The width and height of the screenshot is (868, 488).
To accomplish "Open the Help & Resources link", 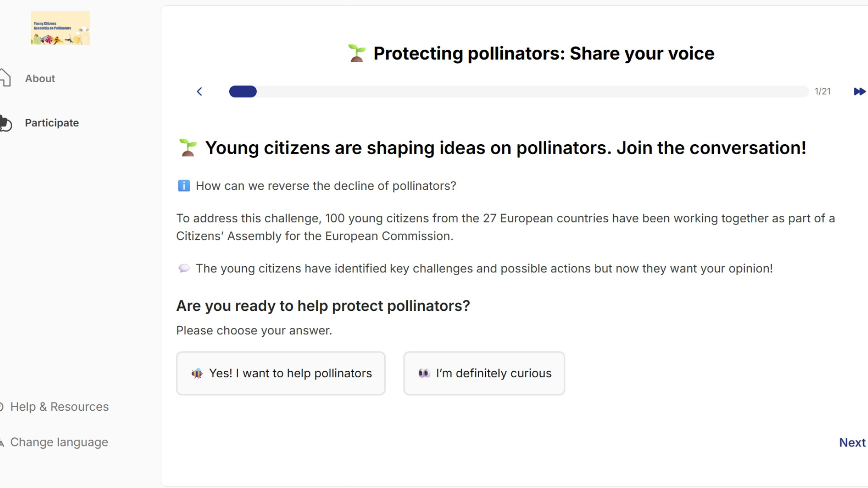I will pyautogui.click(x=59, y=407).
